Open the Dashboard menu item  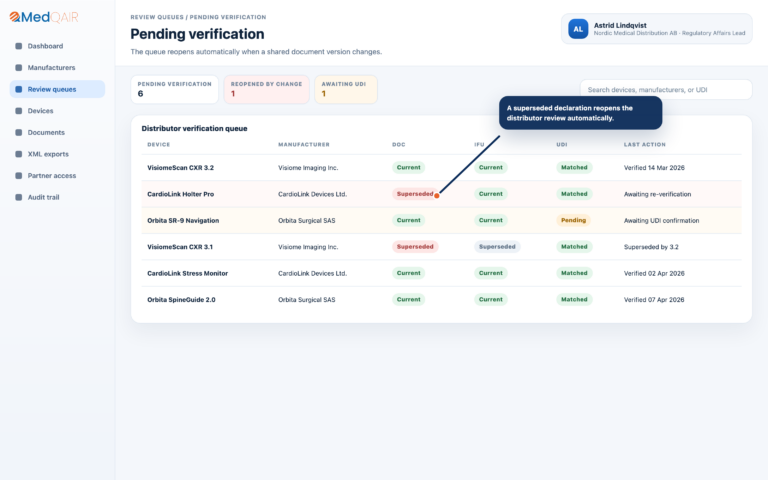57,46
